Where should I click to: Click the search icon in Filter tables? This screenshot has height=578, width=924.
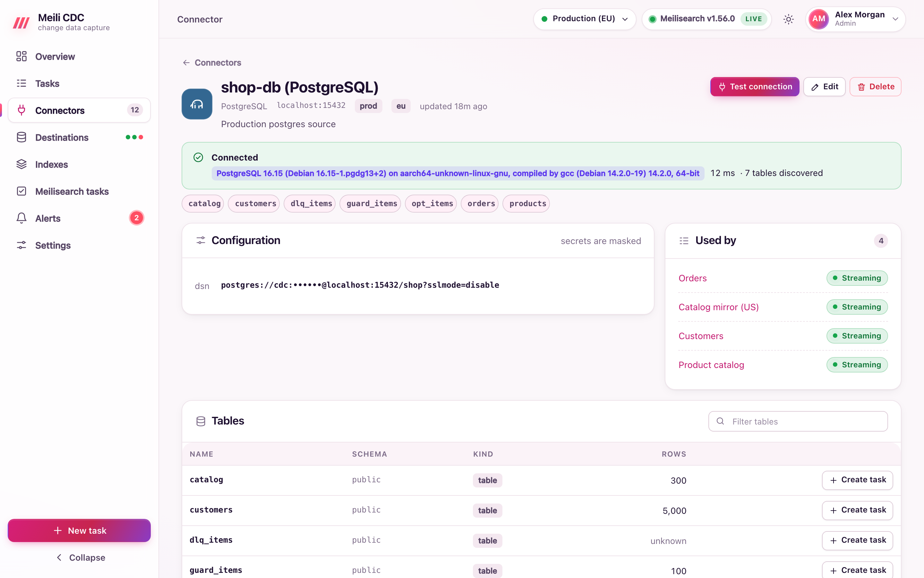[x=720, y=421]
